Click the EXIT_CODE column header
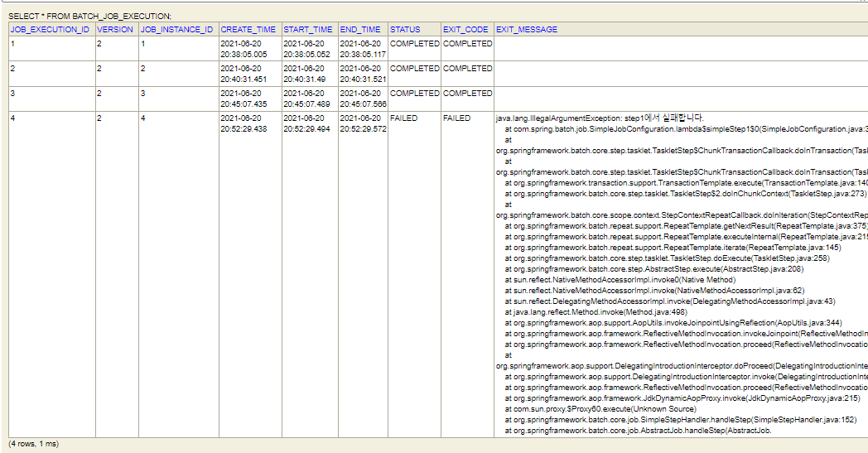Viewport: 868px width, 453px height. point(465,29)
